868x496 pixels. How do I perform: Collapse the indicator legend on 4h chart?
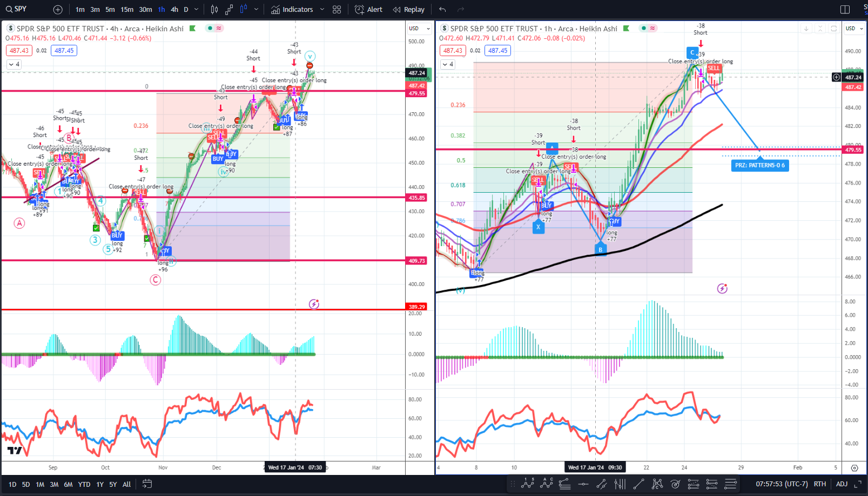click(14, 64)
